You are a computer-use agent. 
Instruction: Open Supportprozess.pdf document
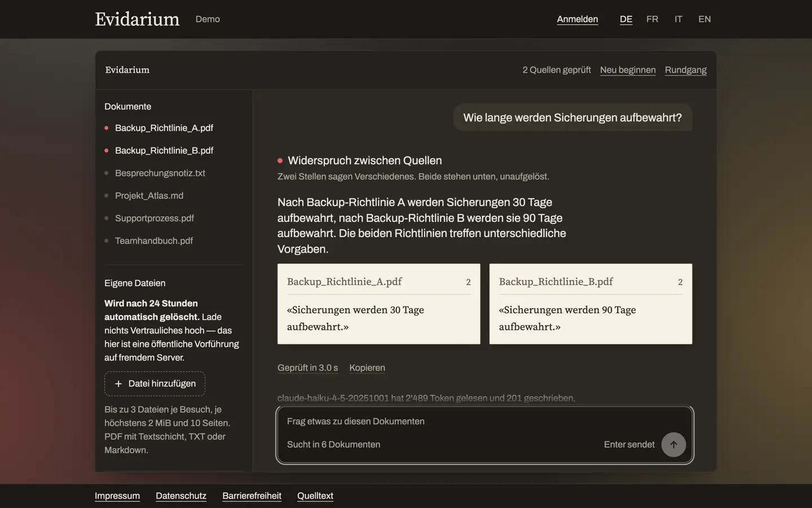155,218
